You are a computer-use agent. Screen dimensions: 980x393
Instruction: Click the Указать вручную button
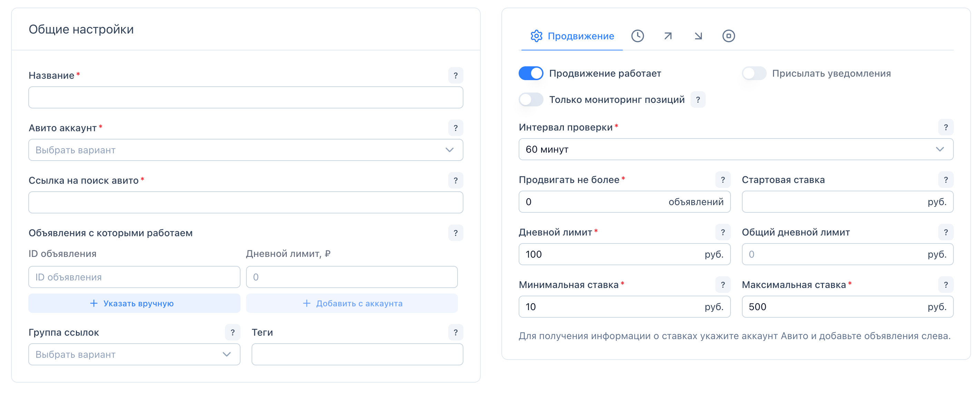coord(134,304)
